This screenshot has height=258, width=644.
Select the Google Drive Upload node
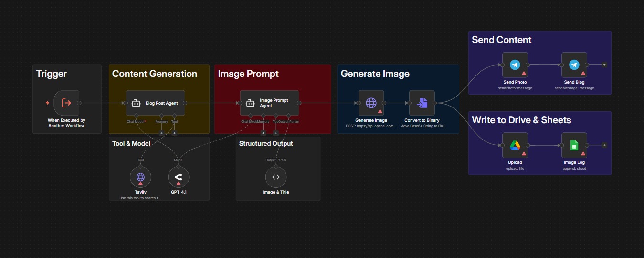(515, 145)
